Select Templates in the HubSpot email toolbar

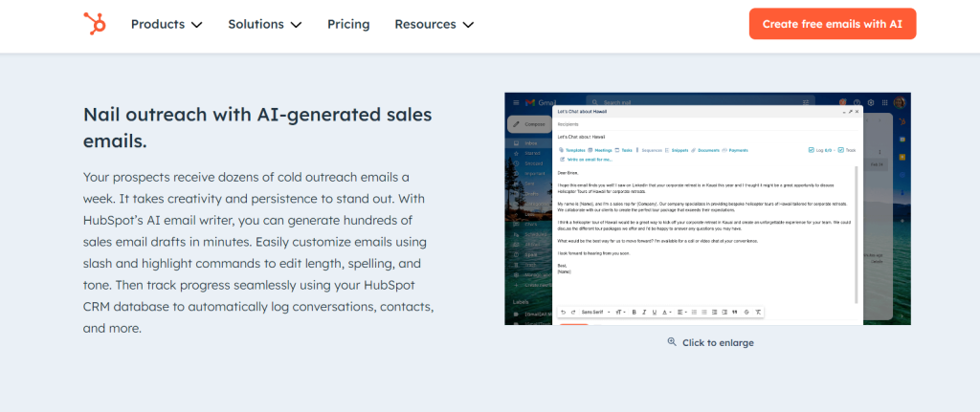[x=574, y=150]
